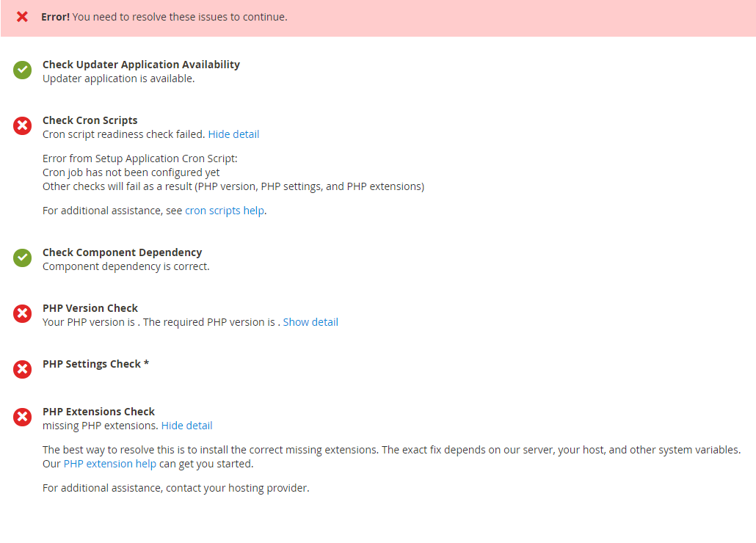Click the PHP Version Check heading

[x=90, y=308]
